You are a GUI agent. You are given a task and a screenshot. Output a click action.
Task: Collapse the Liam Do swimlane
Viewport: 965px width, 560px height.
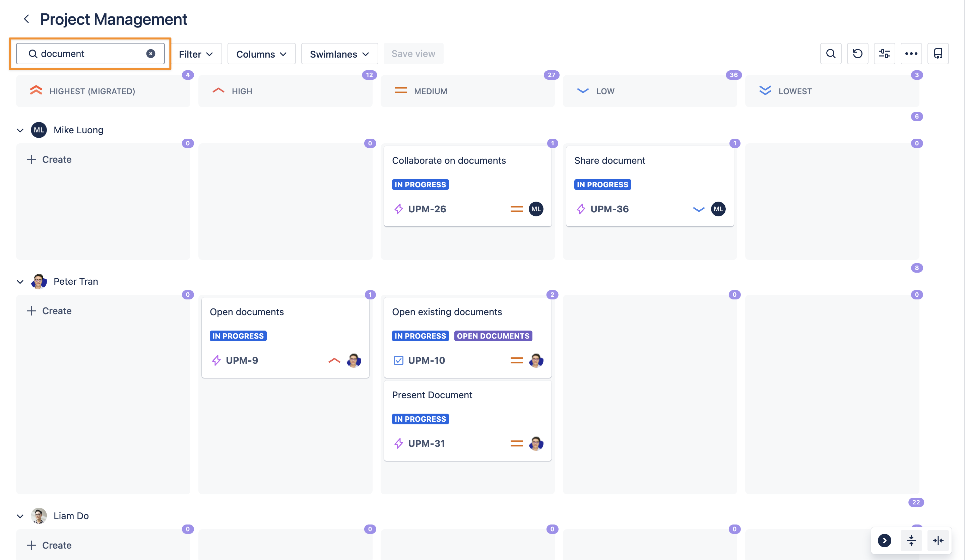coord(20,516)
